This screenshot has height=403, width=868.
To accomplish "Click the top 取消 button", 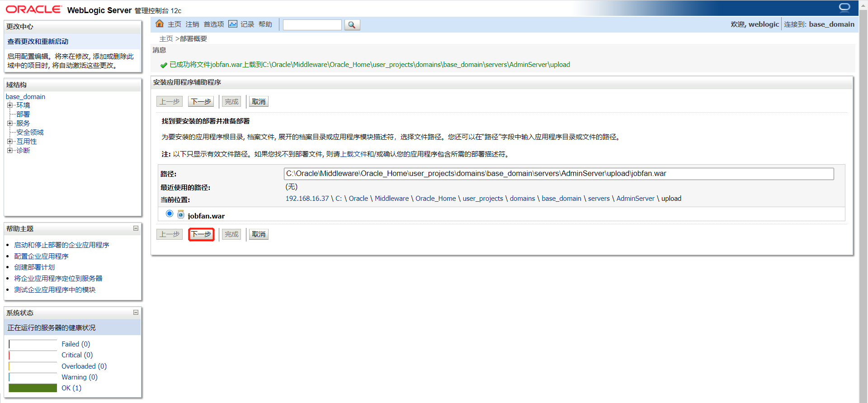I will pos(259,101).
